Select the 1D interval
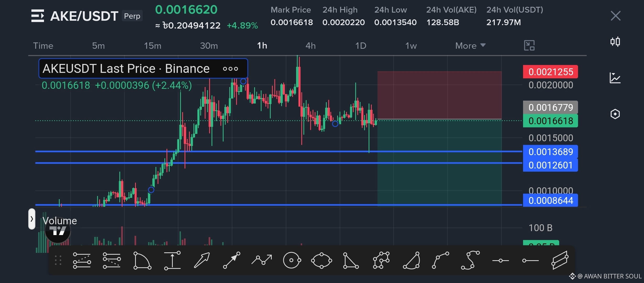The width and height of the screenshot is (644, 283). (361, 46)
